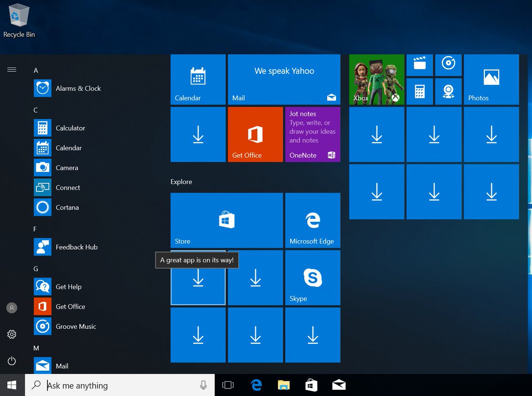This screenshot has width=532, height=396.
Task: Click the letter A section header
Action: click(x=36, y=70)
